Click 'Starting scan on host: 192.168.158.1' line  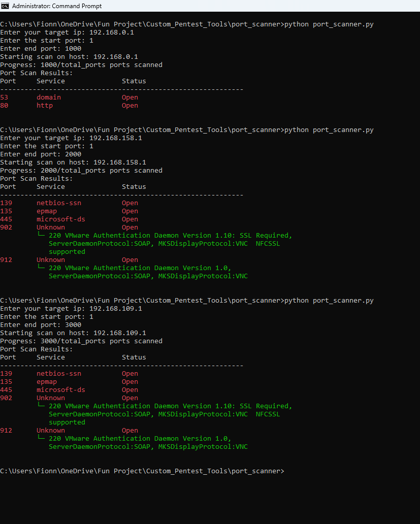[x=73, y=162]
